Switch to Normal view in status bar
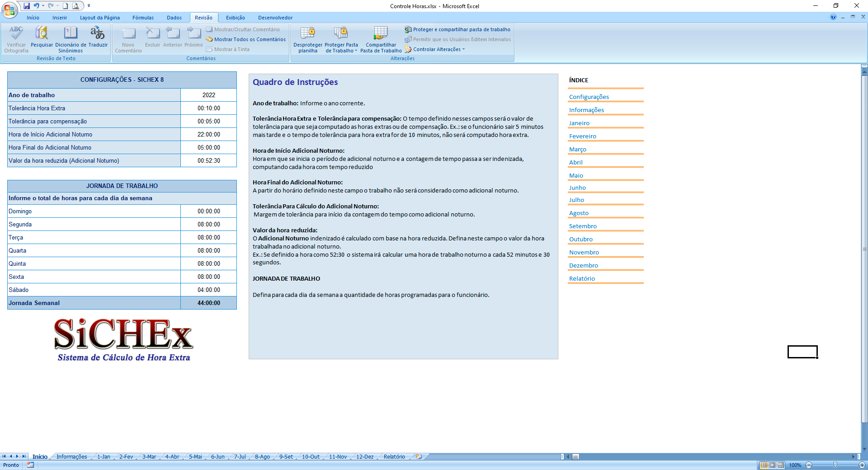 (764, 465)
